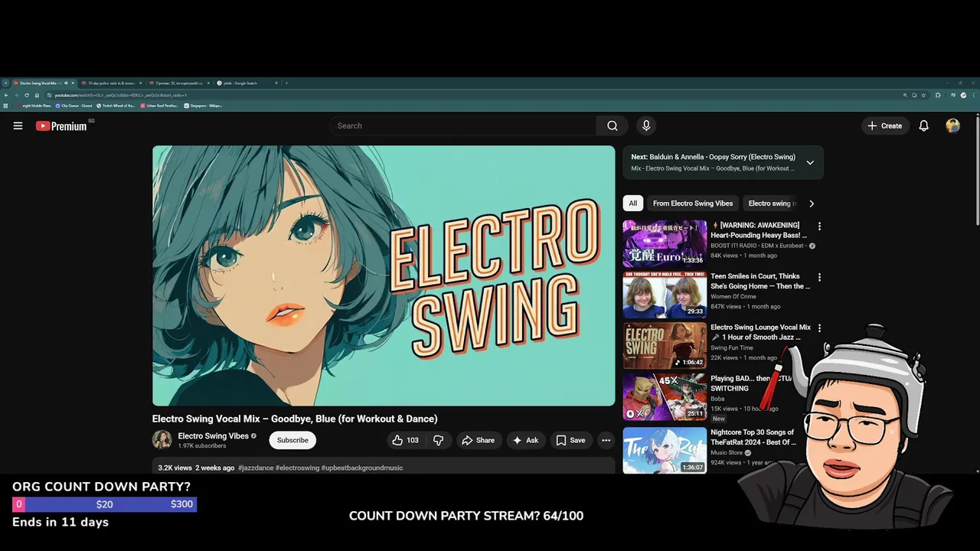The height and width of the screenshot is (551, 980).
Task: Open options for Electro Swing Lounge Vocal Mix
Action: click(819, 328)
